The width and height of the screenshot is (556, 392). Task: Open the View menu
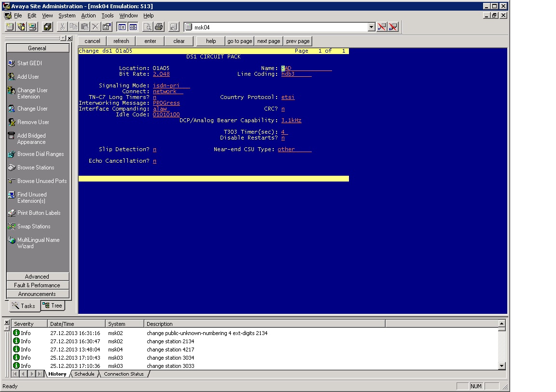pos(47,15)
